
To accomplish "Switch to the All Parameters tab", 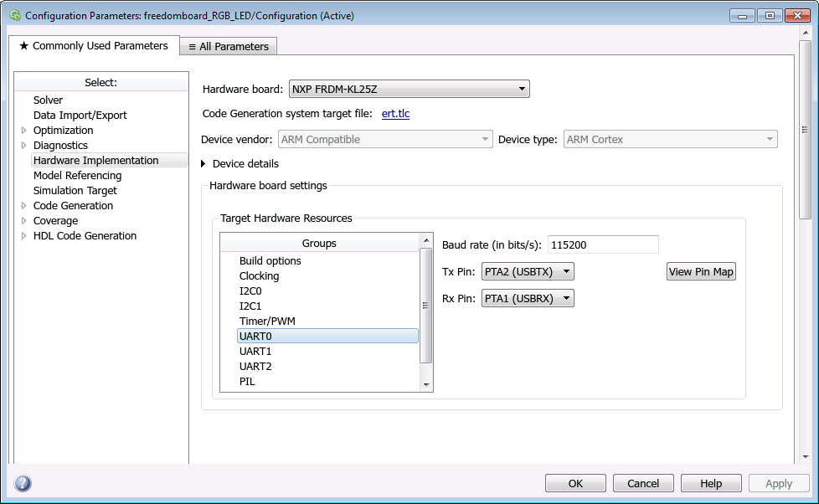I will click(228, 47).
